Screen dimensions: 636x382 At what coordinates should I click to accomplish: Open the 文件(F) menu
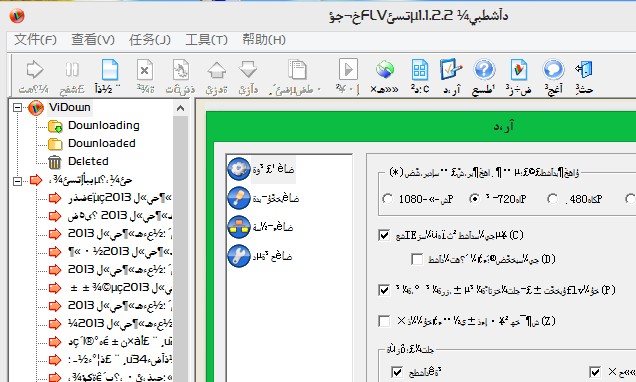coord(35,40)
